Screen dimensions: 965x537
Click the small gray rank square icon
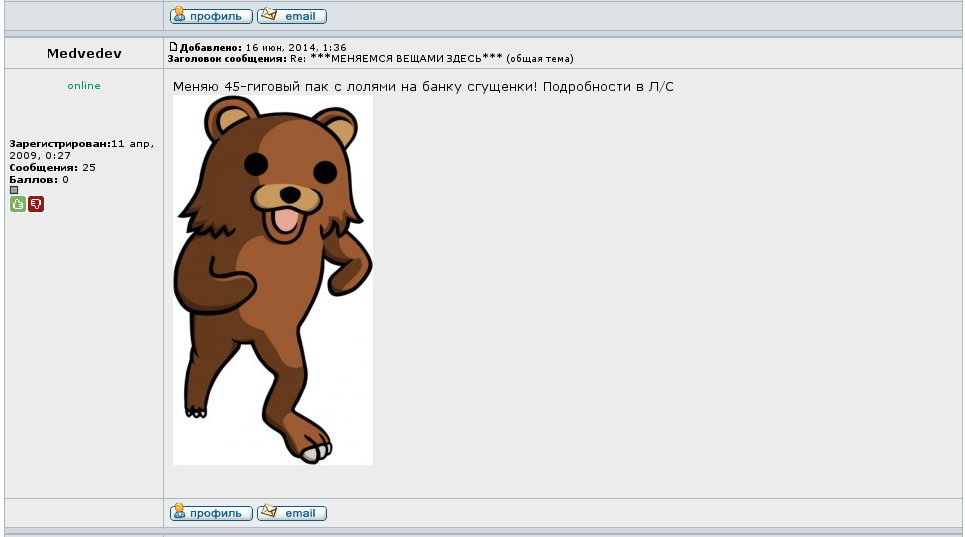(14, 190)
